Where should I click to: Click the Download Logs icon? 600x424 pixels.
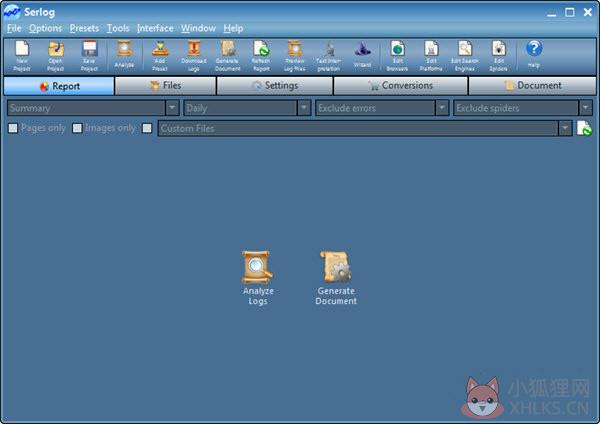click(194, 56)
